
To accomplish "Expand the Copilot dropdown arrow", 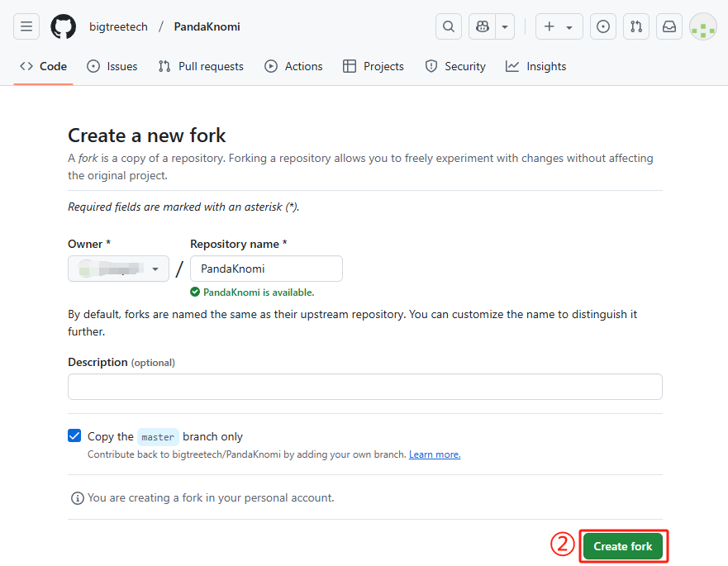I will (505, 26).
